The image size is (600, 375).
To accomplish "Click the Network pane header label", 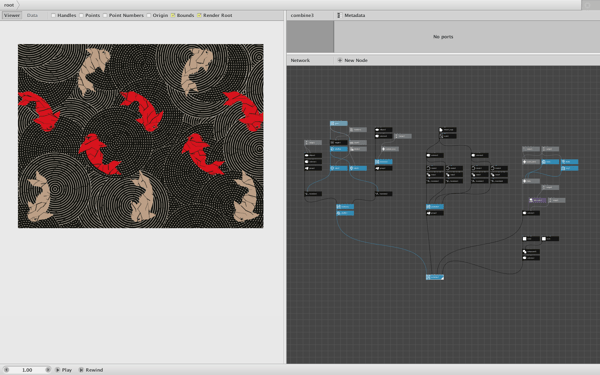I will pyautogui.click(x=300, y=60).
